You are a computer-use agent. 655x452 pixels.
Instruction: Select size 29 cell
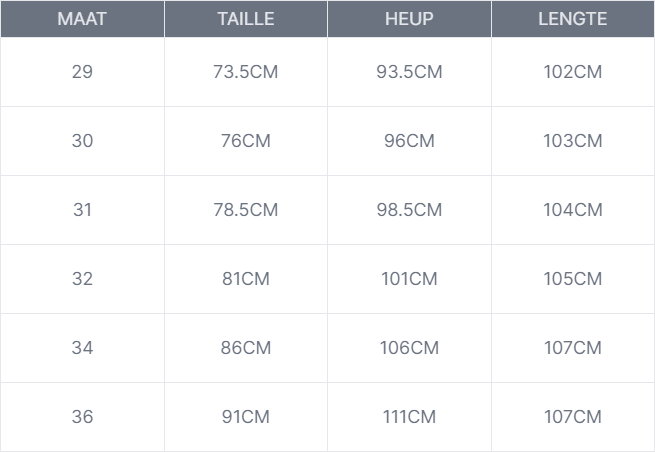coord(82,72)
